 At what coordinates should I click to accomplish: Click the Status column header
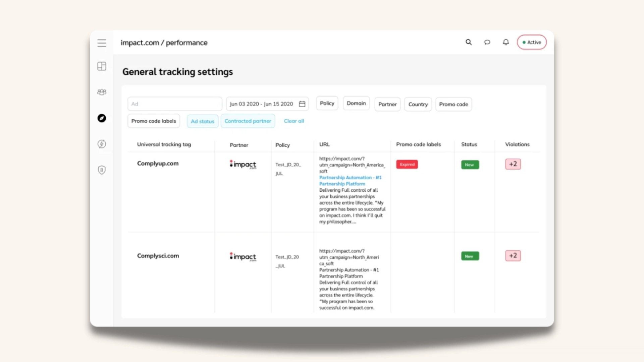[x=469, y=144]
